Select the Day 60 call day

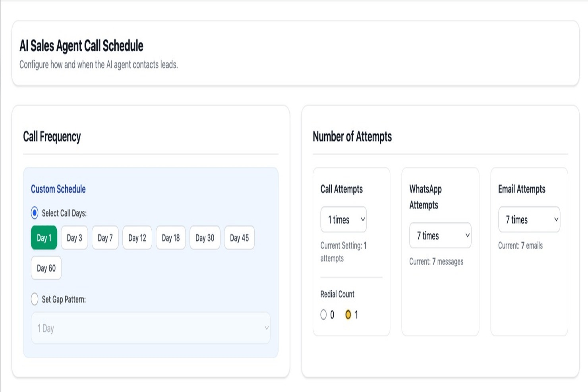[46, 268]
